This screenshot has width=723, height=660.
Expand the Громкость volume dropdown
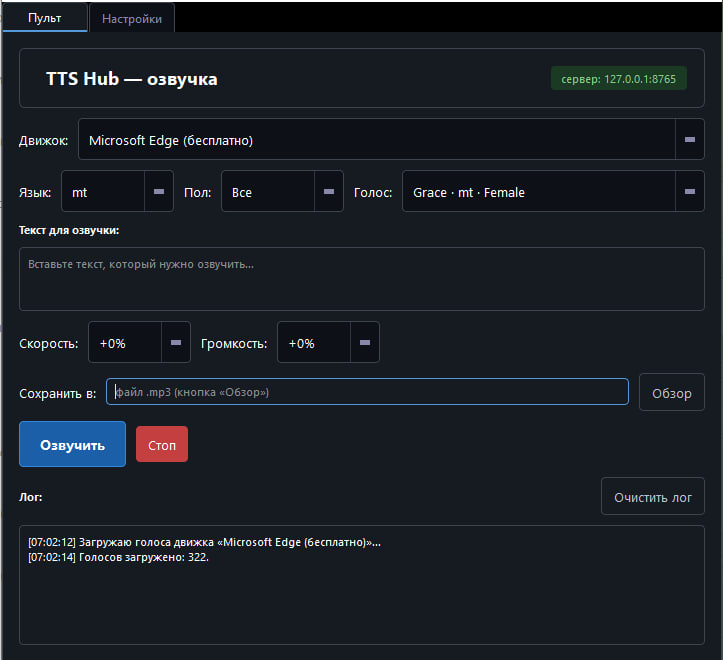point(328,342)
